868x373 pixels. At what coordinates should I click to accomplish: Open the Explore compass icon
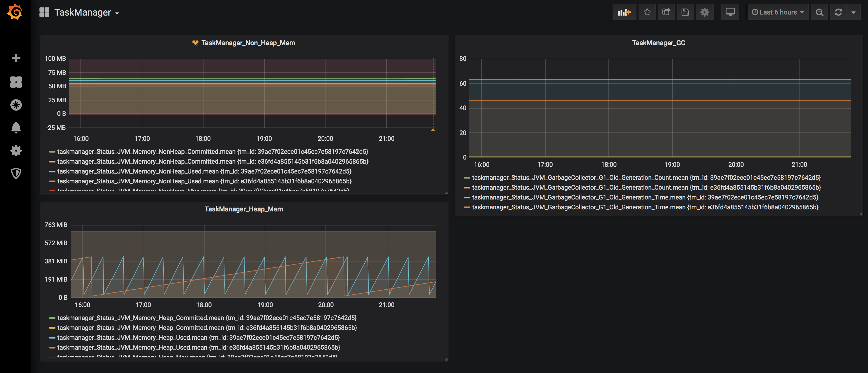point(16,105)
